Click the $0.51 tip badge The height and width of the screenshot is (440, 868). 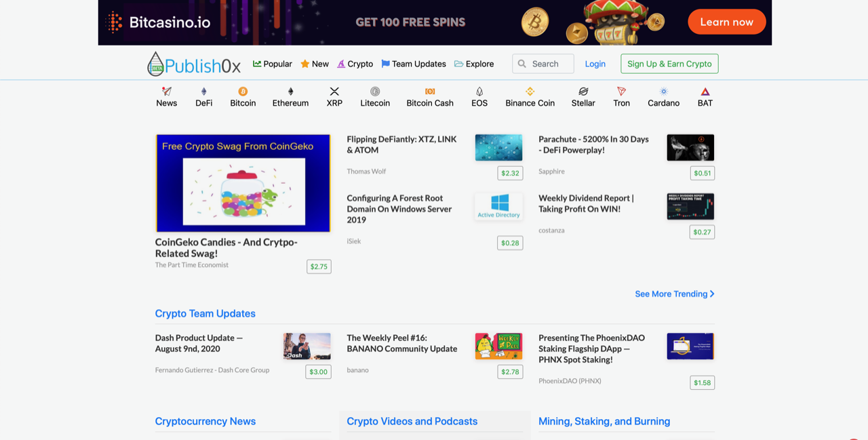coord(702,173)
